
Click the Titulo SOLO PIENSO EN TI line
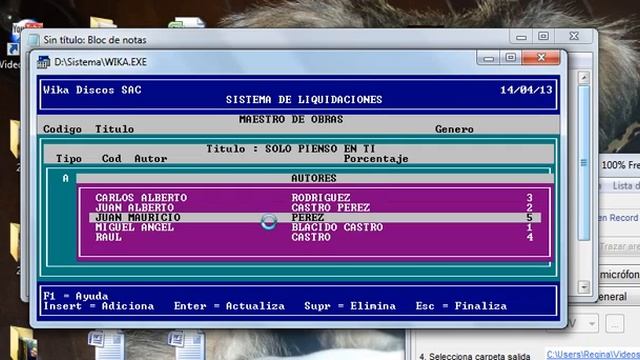pyautogui.click(x=291, y=149)
